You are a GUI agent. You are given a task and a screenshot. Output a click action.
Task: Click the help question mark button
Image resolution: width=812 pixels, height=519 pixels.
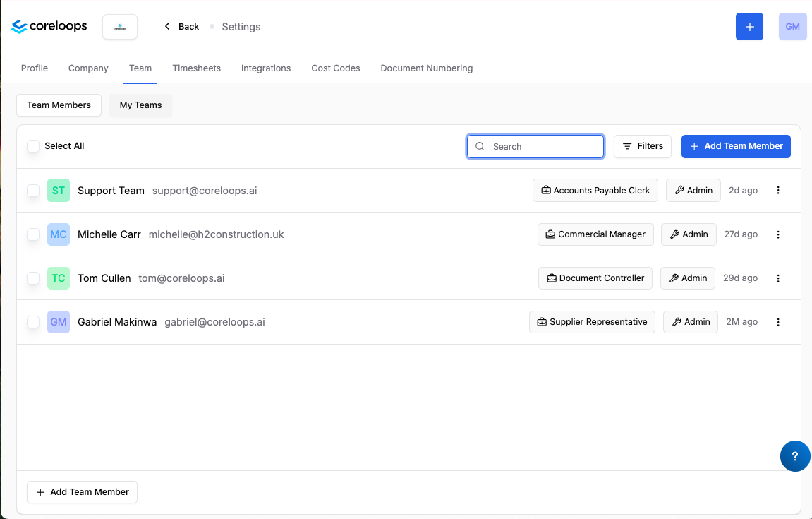(795, 456)
